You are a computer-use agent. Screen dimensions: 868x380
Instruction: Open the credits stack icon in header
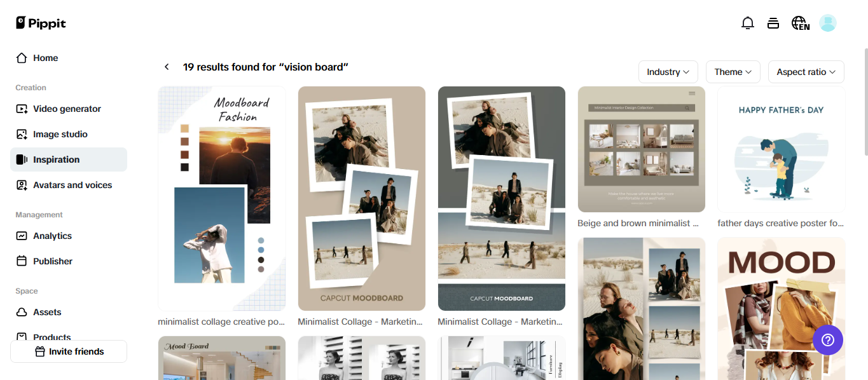tap(773, 24)
